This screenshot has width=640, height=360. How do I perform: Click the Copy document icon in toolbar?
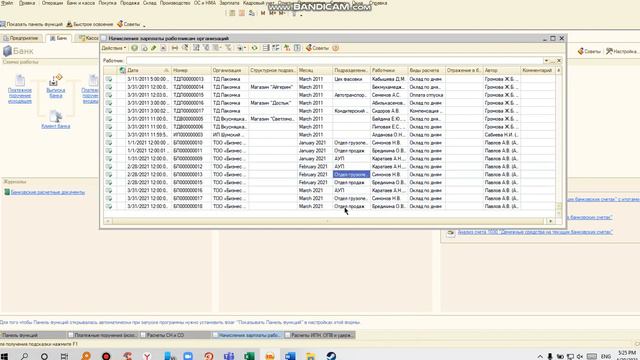[x=144, y=48]
